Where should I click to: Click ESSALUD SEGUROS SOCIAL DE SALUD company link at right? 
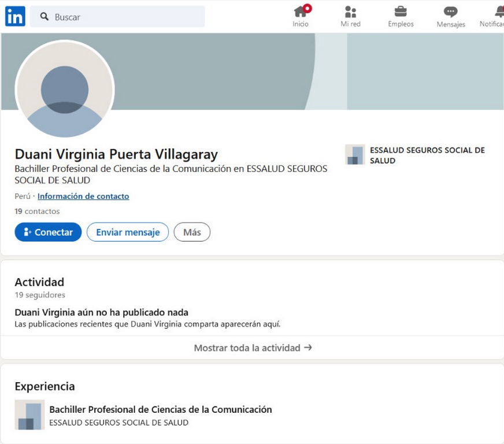tap(427, 155)
